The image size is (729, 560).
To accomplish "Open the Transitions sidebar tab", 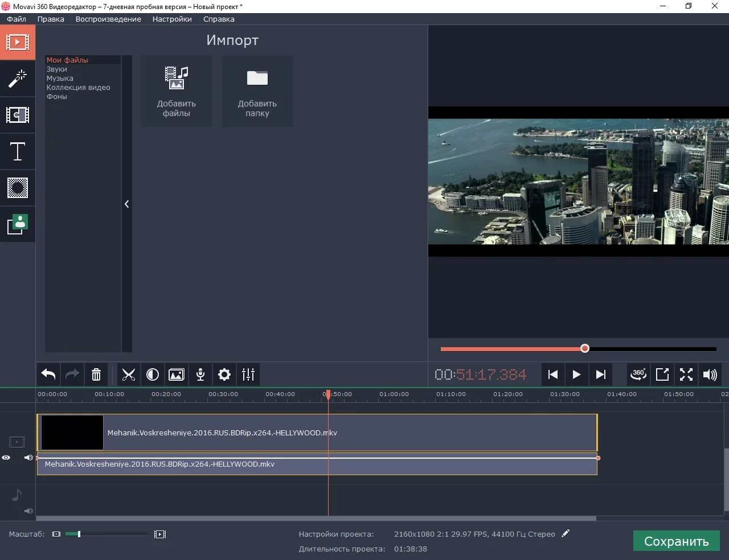I will (18, 115).
